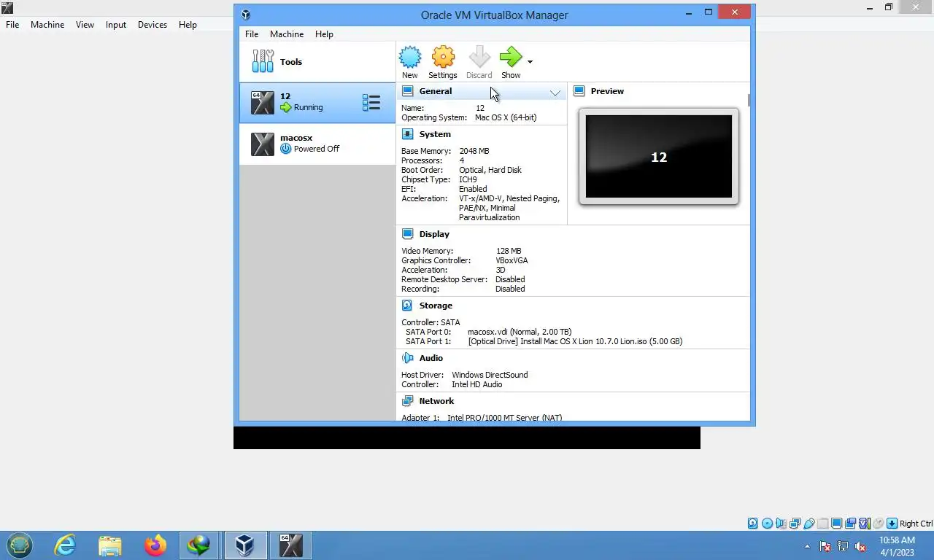The width and height of the screenshot is (934, 560).
Task: Click the General section monitor icon
Action: tap(407, 91)
